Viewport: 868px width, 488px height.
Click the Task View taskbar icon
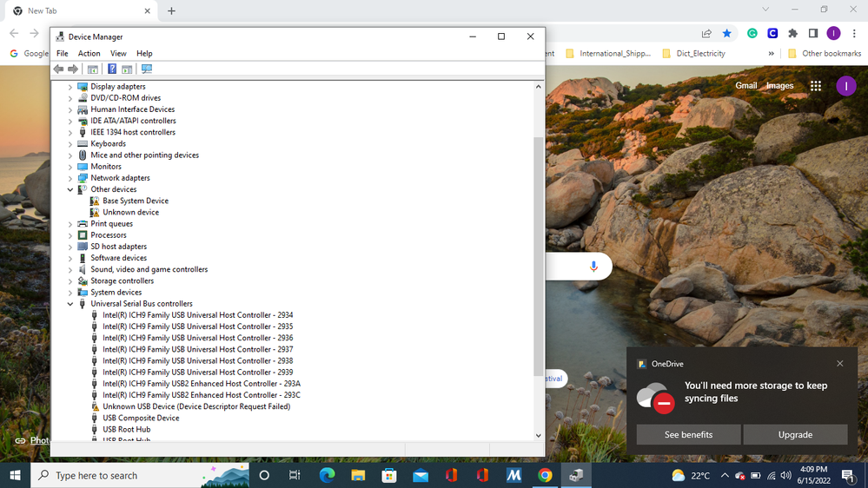click(x=295, y=475)
